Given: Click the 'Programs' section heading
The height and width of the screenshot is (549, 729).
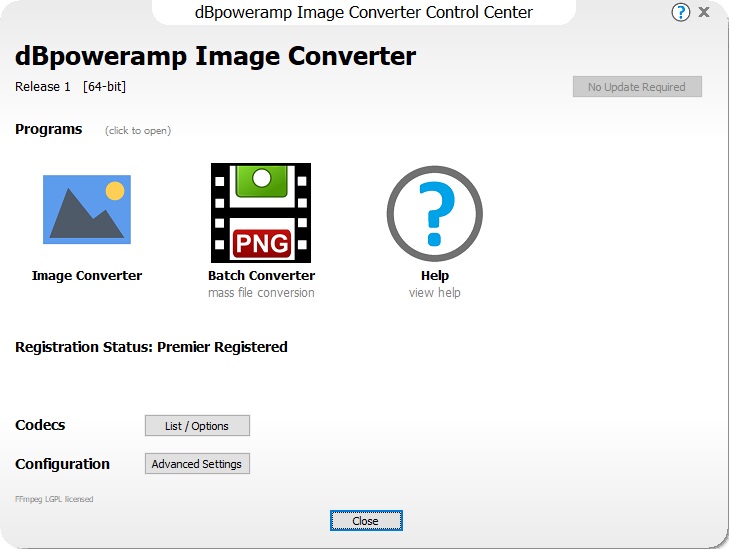Looking at the screenshot, I should (48, 129).
